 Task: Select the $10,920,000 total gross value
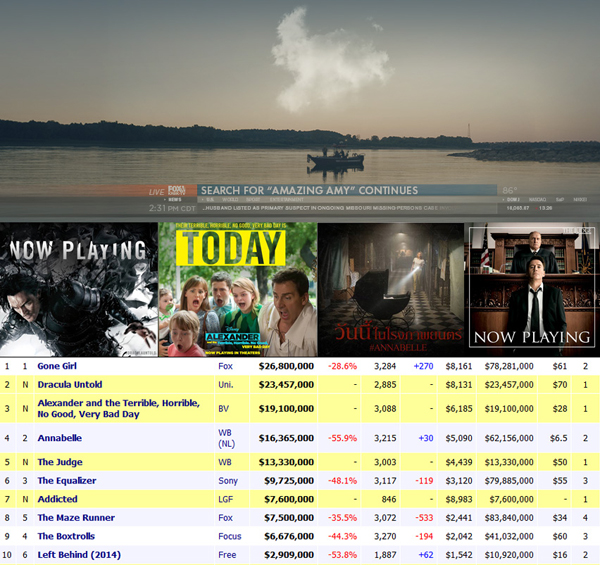click(509, 555)
